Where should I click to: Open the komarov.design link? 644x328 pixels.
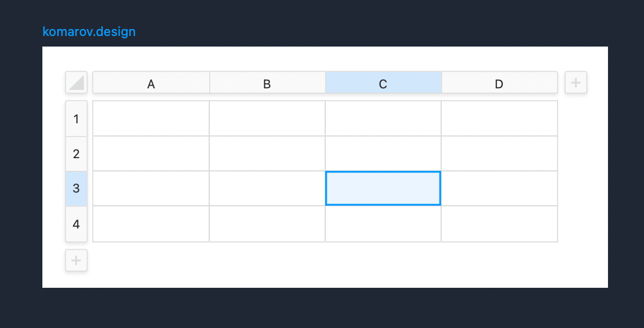[x=89, y=32]
